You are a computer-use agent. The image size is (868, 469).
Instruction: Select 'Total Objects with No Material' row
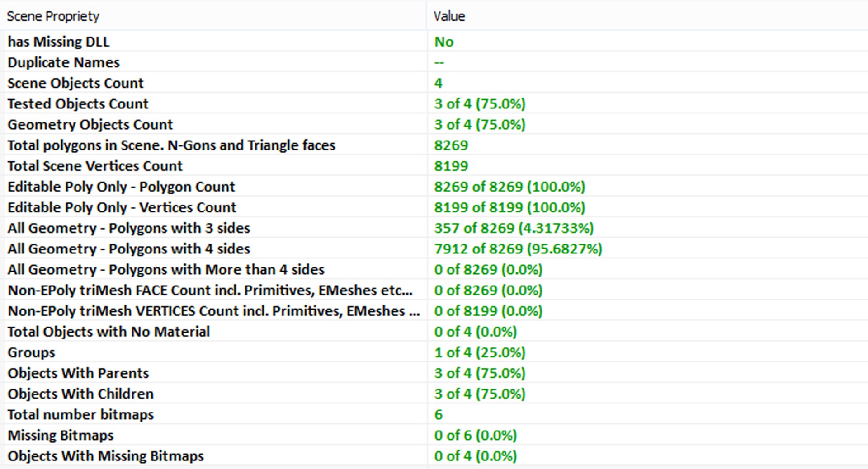[434, 332]
